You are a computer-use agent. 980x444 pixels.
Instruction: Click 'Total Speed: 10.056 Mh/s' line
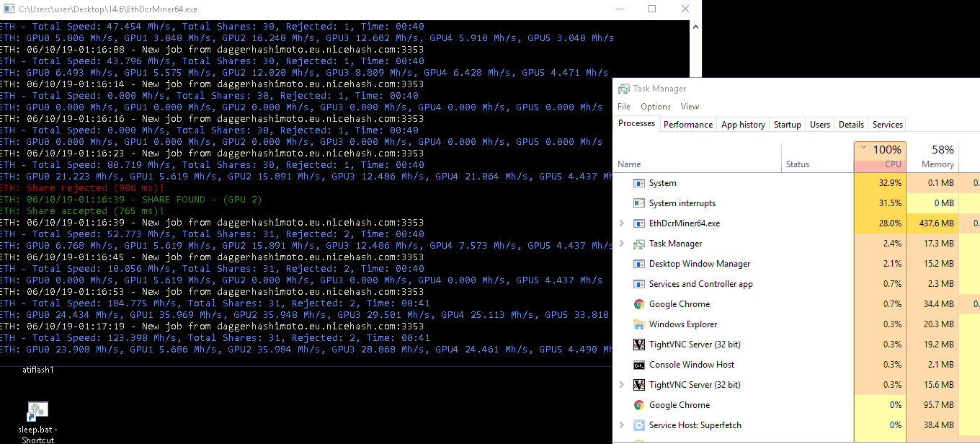pyautogui.click(x=212, y=269)
